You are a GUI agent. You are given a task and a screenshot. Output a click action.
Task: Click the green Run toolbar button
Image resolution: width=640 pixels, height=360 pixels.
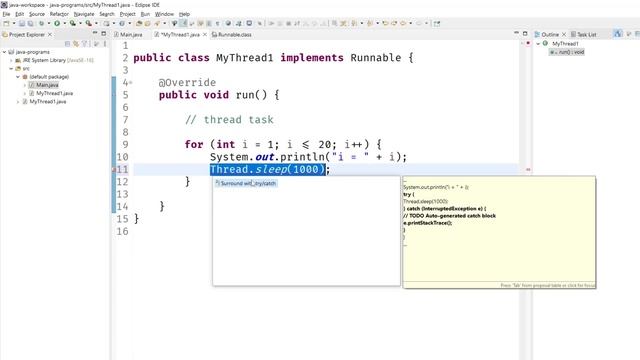(57, 23)
